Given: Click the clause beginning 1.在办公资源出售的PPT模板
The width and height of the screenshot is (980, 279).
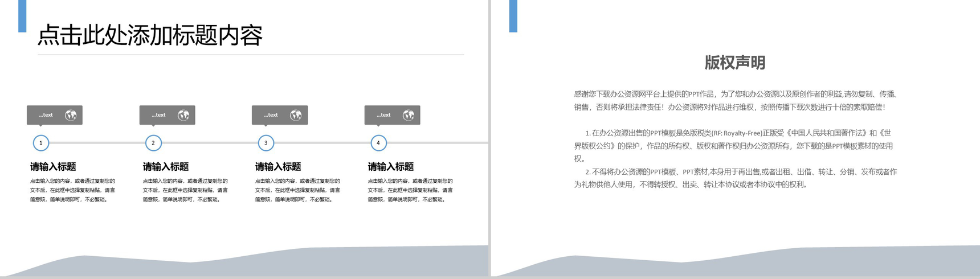Looking at the screenshot, I should [x=733, y=146].
